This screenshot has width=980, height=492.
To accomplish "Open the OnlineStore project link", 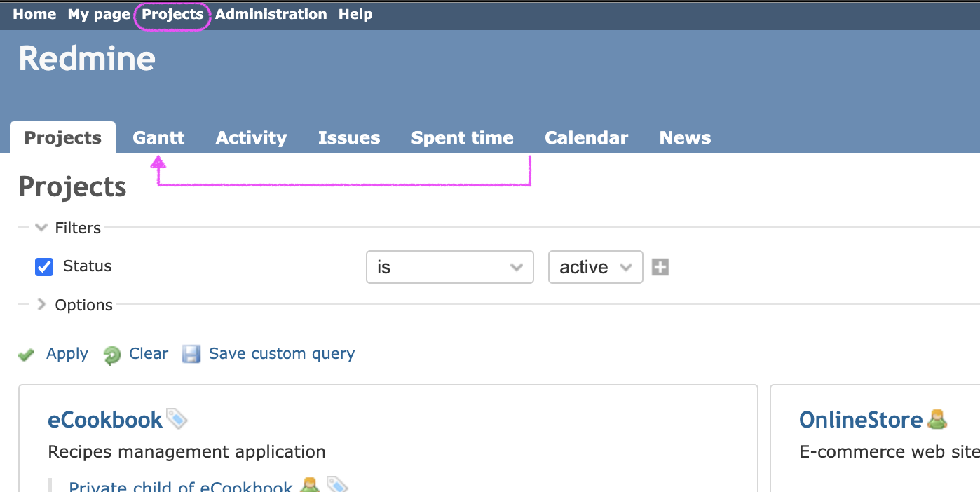I will click(861, 420).
